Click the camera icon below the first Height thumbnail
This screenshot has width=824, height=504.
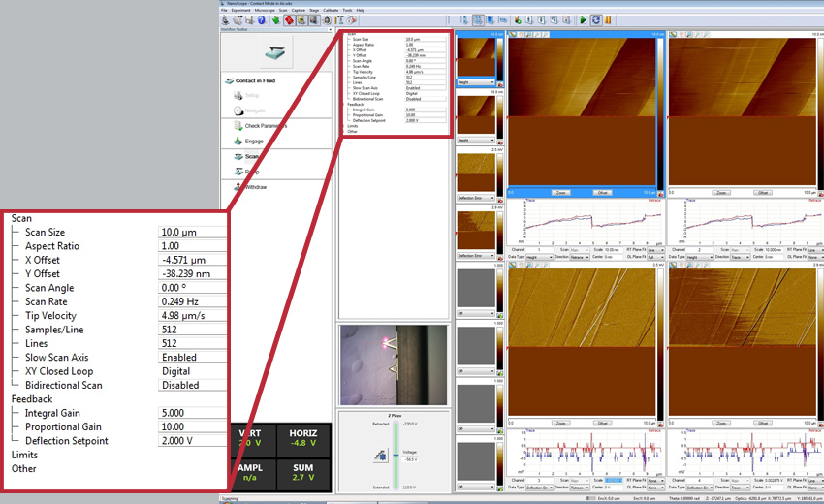click(x=500, y=84)
